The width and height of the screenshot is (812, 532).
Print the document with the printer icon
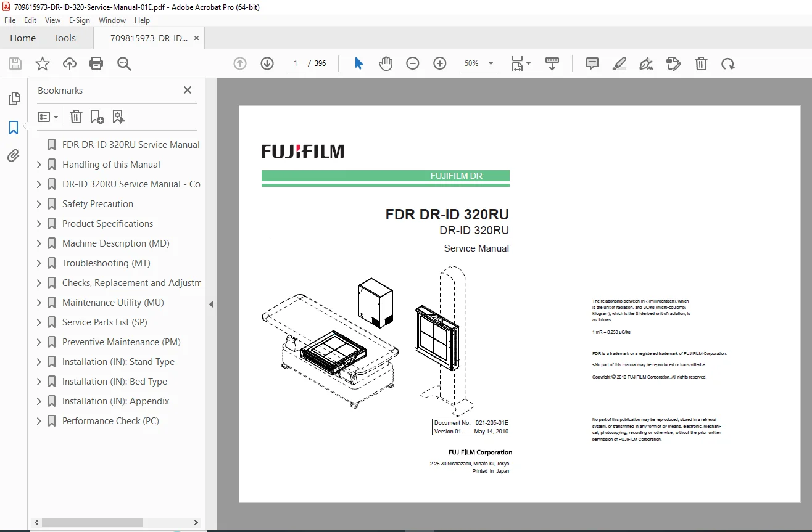96,63
